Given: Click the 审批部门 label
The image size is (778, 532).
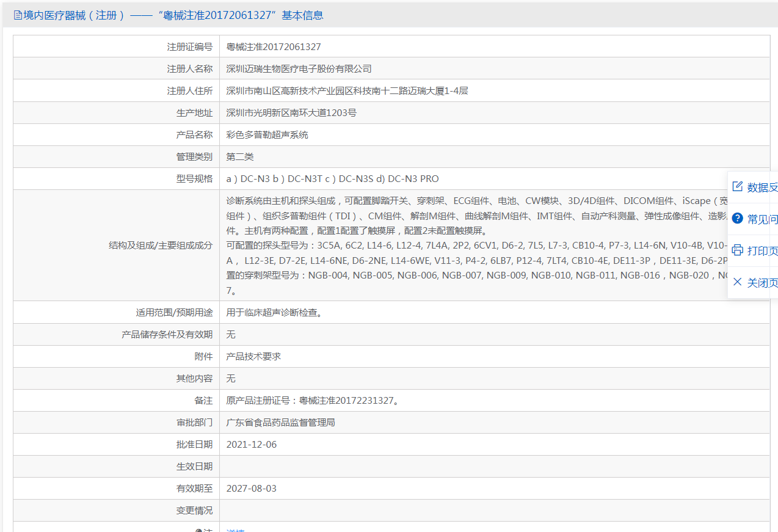Looking at the screenshot, I should [x=194, y=422].
